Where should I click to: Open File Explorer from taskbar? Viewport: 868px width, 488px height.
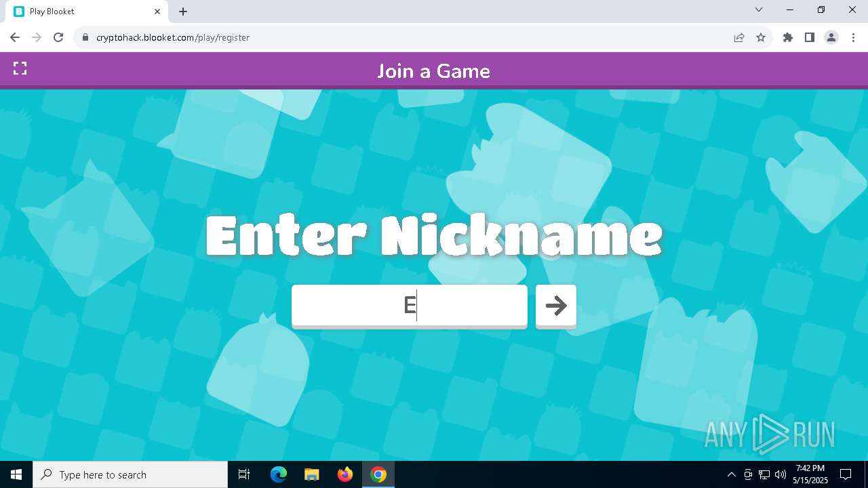point(312,474)
